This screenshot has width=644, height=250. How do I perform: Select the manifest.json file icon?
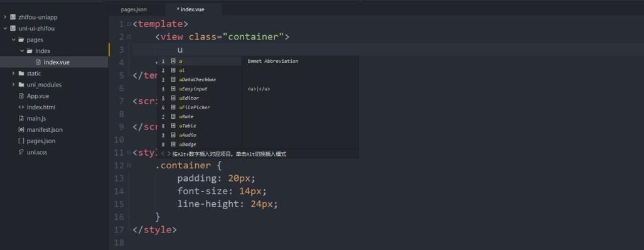pos(21,129)
